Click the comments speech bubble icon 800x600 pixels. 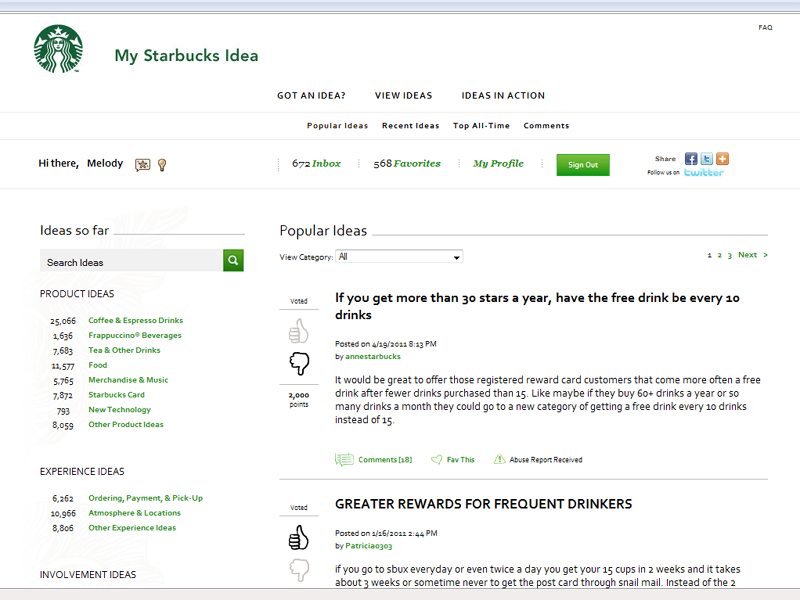pos(344,460)
